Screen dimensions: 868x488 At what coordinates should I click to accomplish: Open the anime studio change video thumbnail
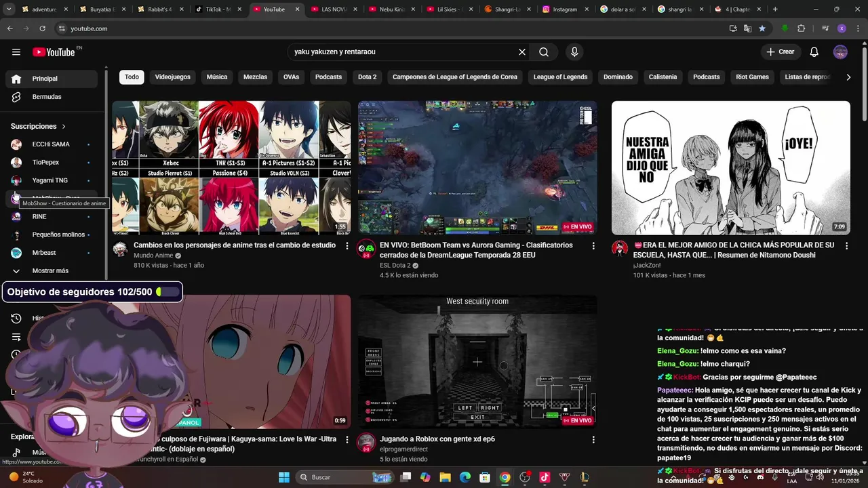tap(231, 168)
